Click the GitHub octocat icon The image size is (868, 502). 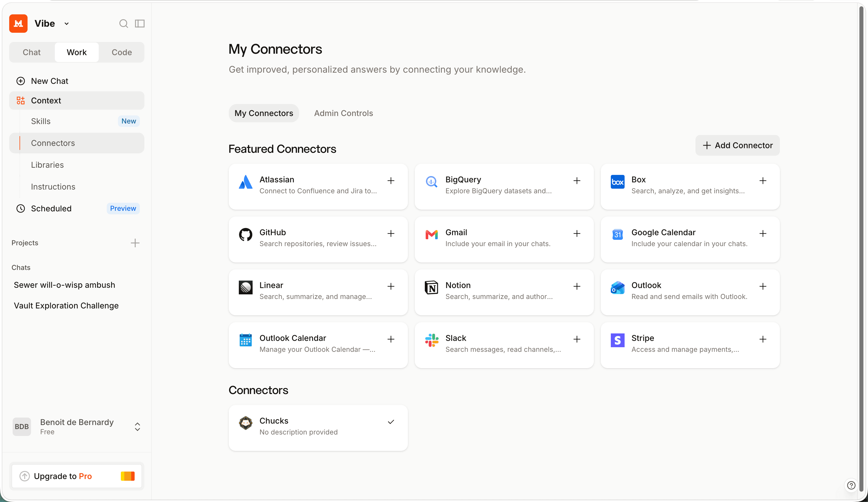click(246, 235)
